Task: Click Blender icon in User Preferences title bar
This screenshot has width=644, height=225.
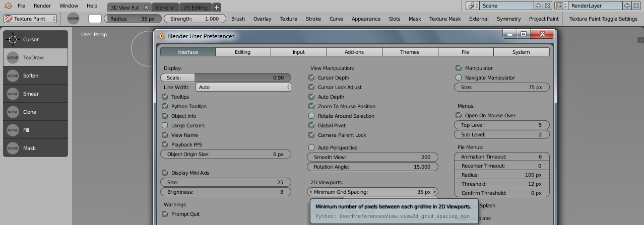Action: coord(161,36)
